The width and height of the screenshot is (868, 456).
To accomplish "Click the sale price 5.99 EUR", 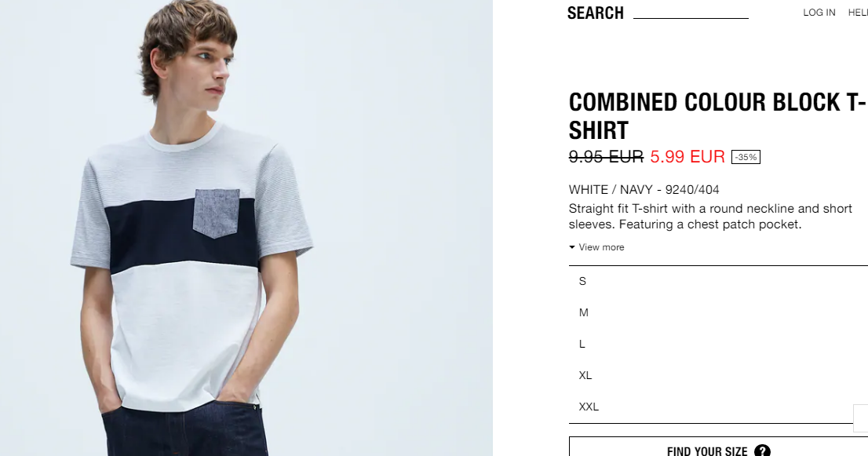I will (687, 157).
